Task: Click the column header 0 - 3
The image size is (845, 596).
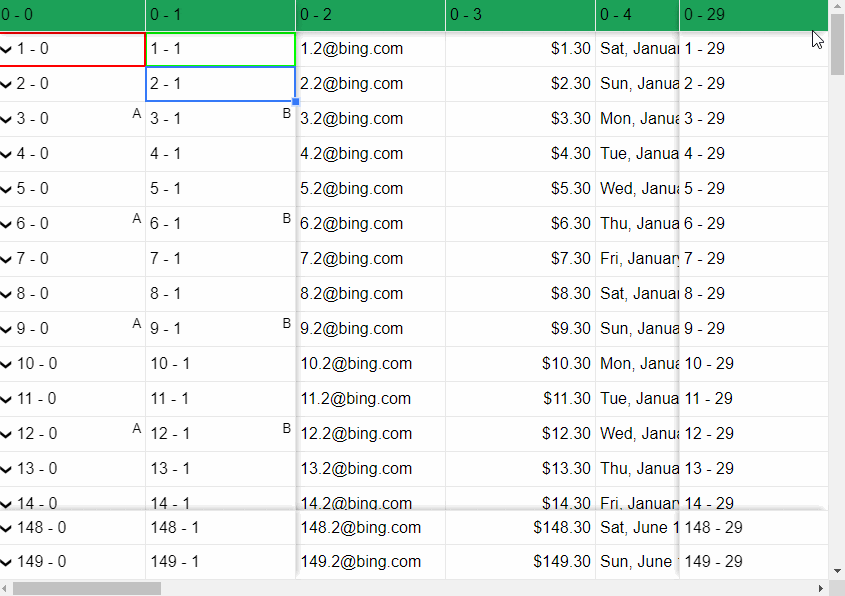Action: click(x=520, y=15)
